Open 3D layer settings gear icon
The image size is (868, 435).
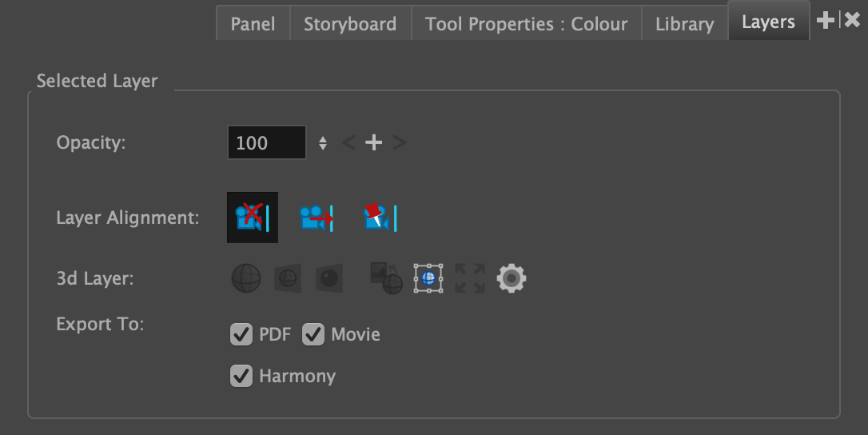click(x=512, y=278)
